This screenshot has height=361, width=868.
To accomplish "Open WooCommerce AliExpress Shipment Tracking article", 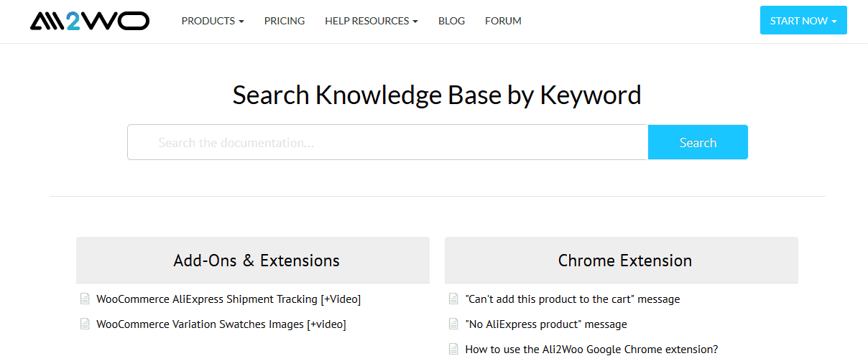I will pos(228,299).
